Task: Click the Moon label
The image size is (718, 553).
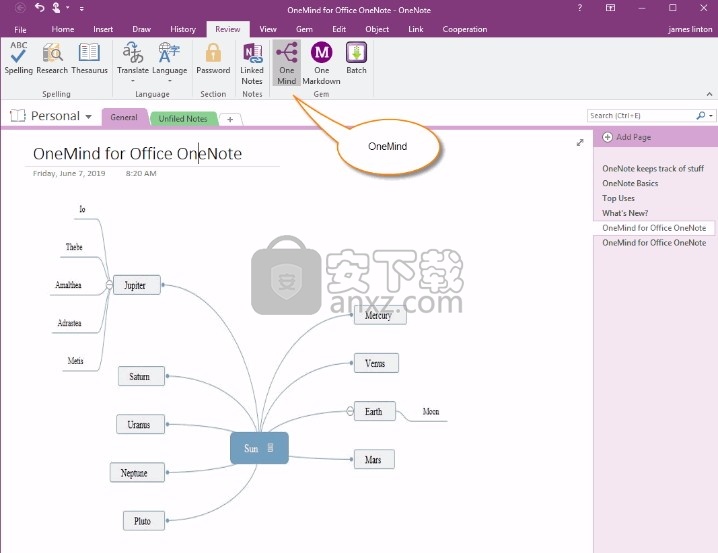Action: (430, 412)
